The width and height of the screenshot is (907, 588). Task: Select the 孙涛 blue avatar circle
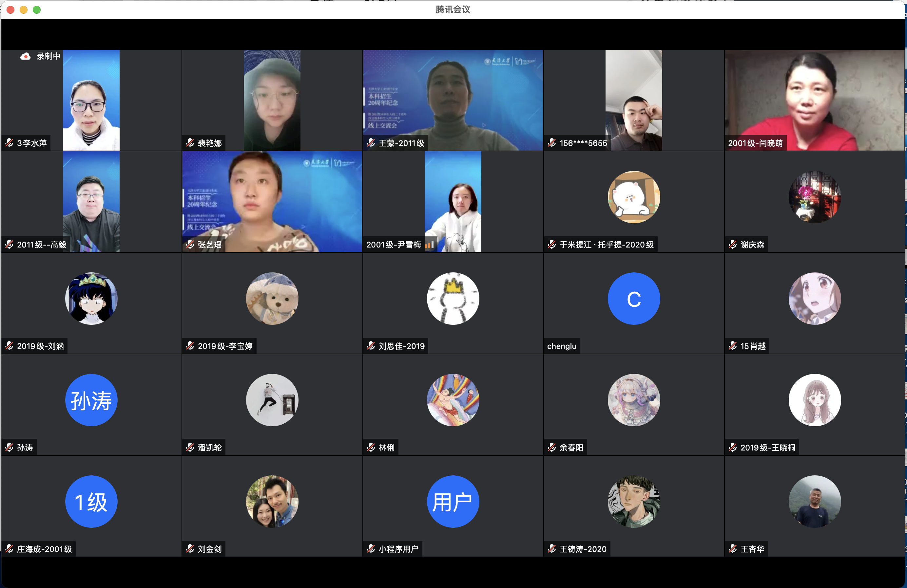91,400
